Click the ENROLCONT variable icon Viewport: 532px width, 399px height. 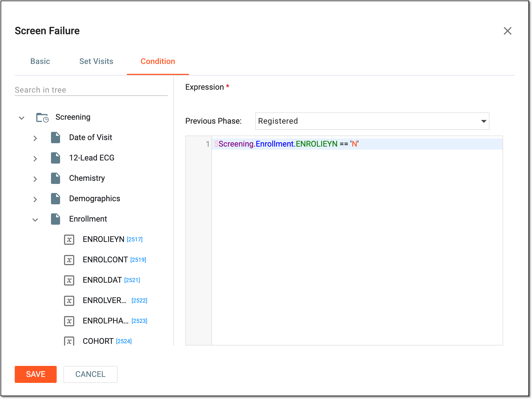tap(69, 260)
